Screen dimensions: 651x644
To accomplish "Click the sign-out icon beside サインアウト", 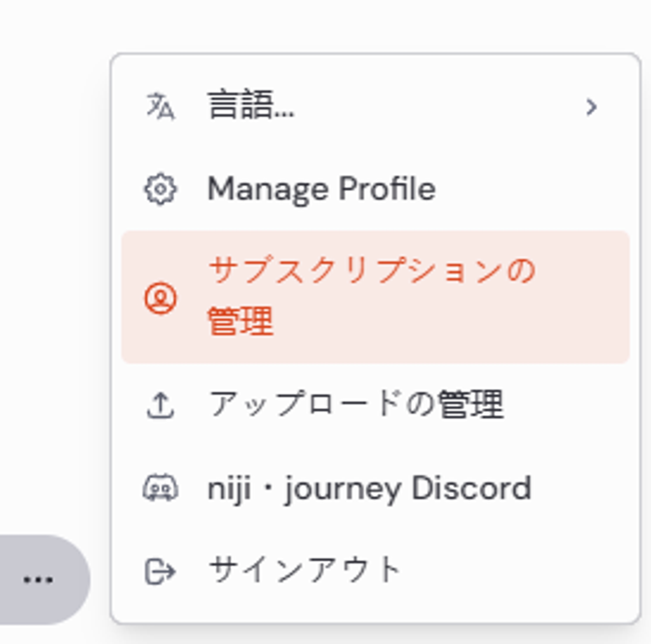I will pos(160,569).
